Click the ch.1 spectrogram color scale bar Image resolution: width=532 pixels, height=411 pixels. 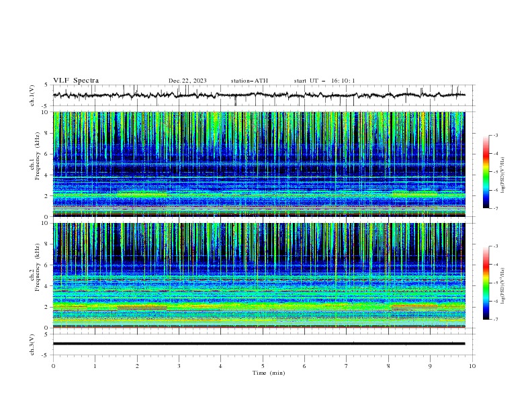[x=486, y=172]
